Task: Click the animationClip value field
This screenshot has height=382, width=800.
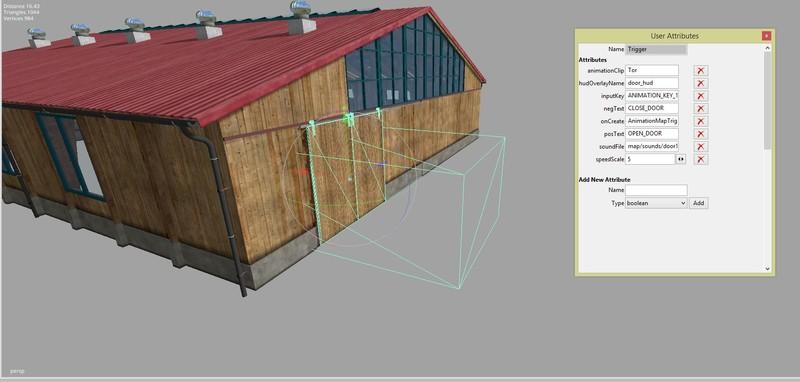Action: (x=652, y=70)
